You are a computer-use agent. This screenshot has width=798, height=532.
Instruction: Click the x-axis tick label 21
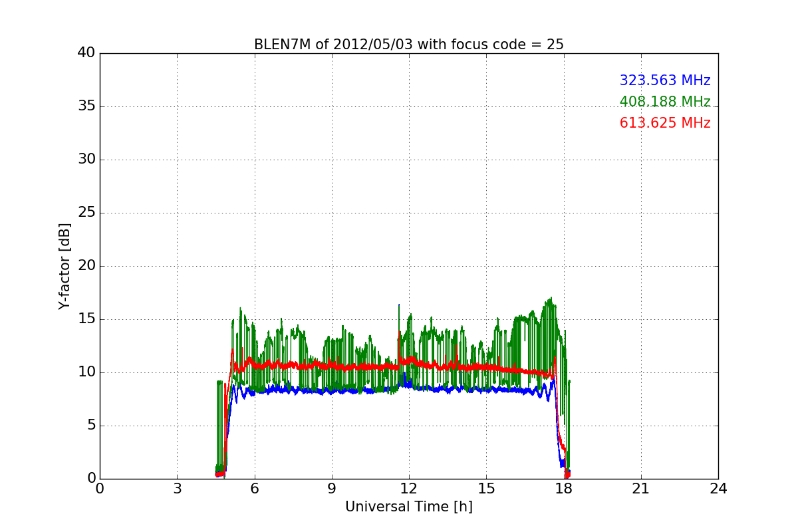point(641,489)
